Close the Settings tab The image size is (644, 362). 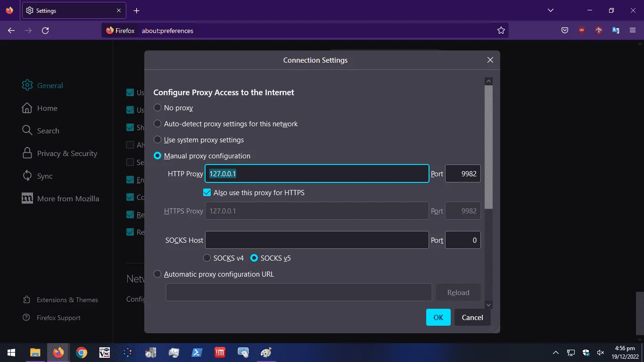coord(119,10)
